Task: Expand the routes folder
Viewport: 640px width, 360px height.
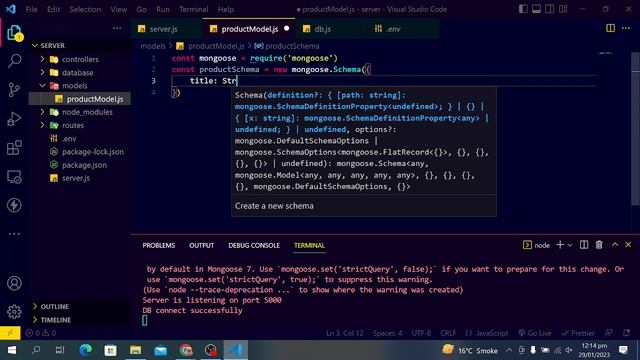Action: (x=80, y=125)
